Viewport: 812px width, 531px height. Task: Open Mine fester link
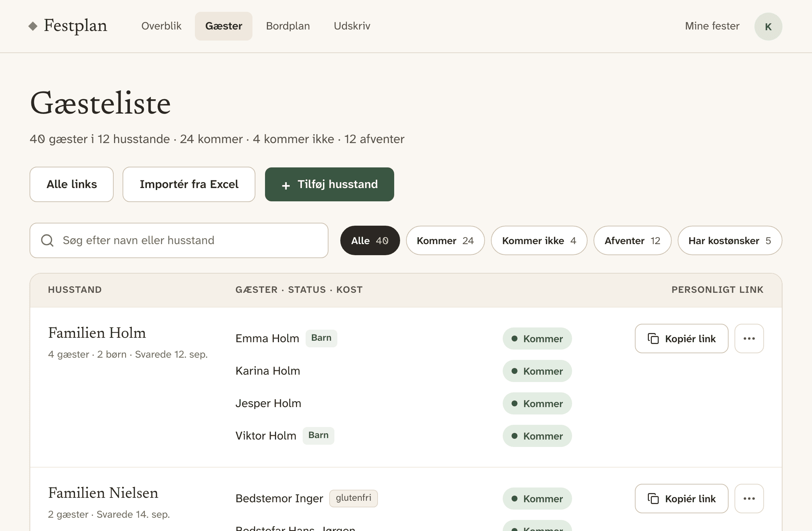click(712, 26)
